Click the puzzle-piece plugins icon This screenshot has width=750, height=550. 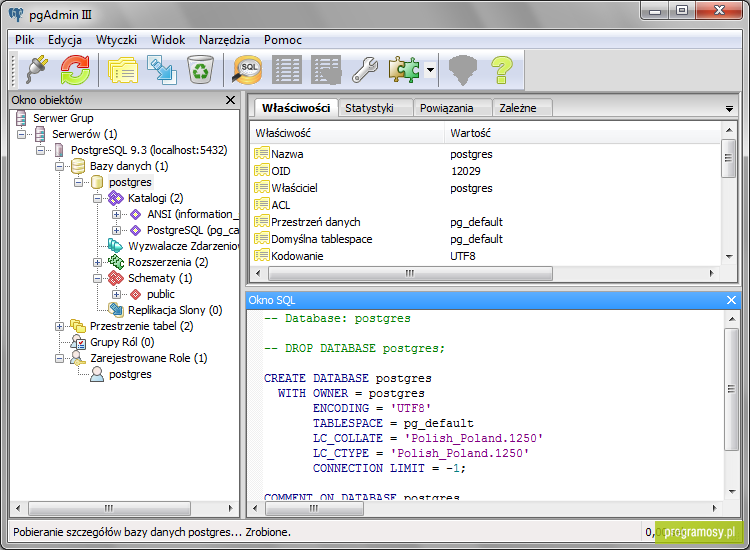[x=404, y=70]
